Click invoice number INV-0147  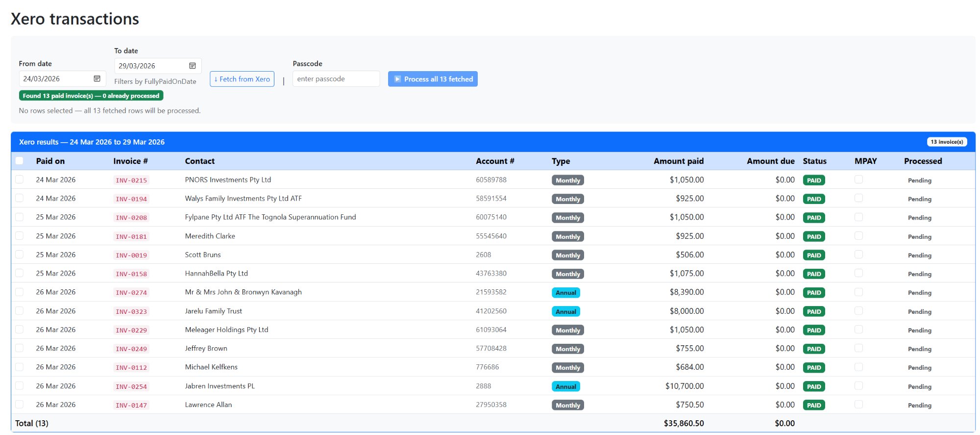point(131,405)
